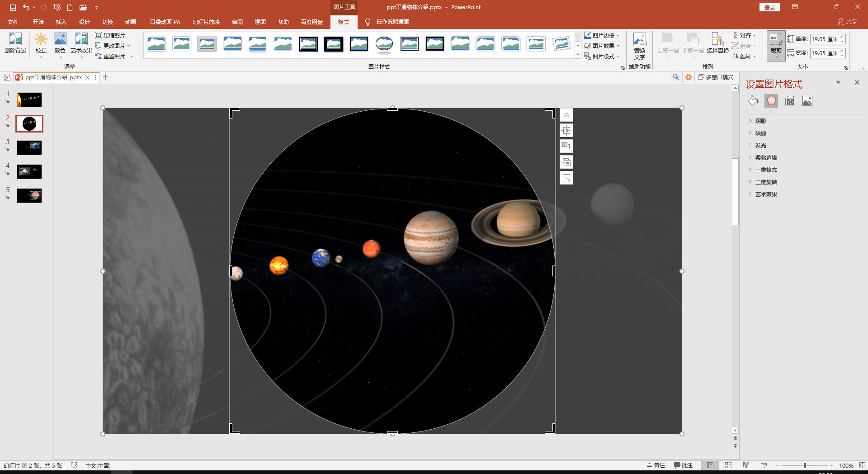The width and height of the screenshot is (868, 474).
Task: Switch to the Animations (动画) tab
Action: click(x=130, y=22)
